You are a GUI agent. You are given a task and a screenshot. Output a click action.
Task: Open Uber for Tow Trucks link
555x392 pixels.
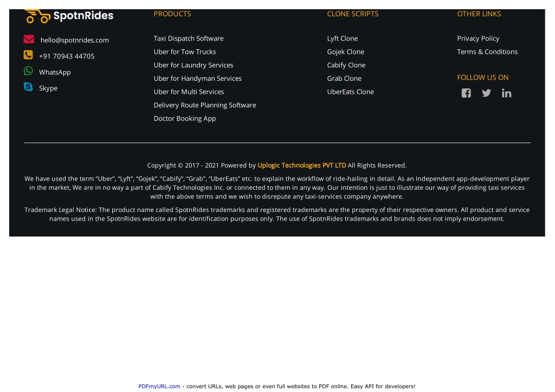[185, 52]
